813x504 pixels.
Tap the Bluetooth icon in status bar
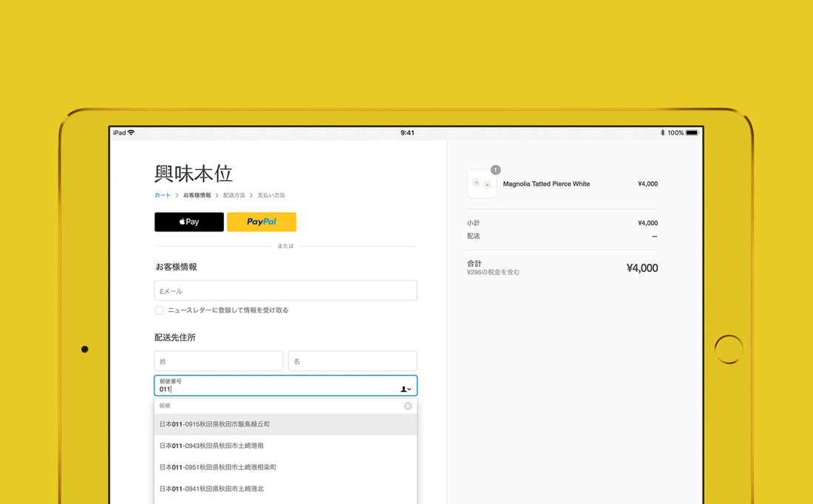(x=663, y=133)
